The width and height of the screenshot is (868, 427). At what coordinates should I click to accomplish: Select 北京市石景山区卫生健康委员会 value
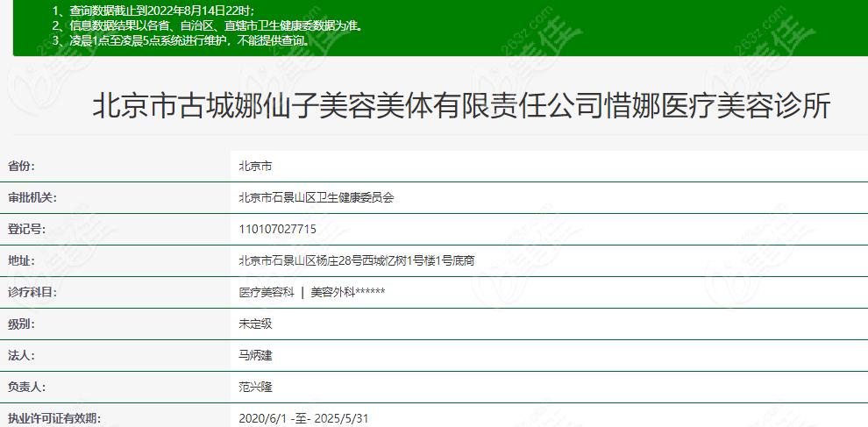(x=317, y=197)
